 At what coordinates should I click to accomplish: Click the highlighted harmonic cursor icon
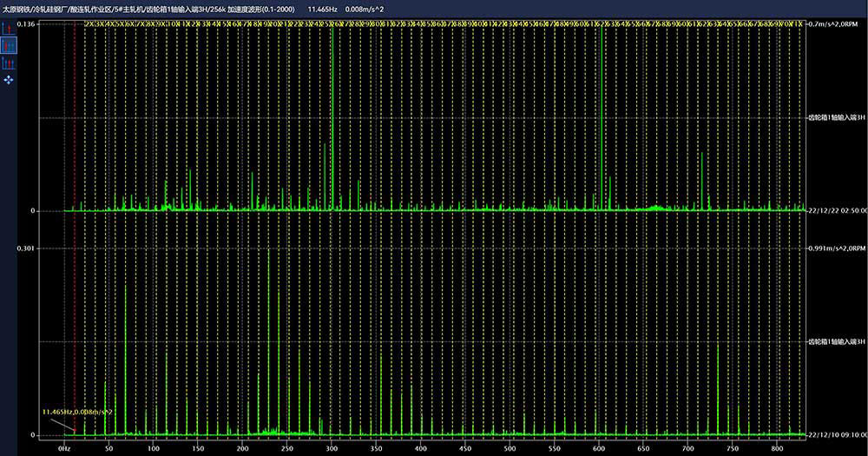click(x=9, y=46)
